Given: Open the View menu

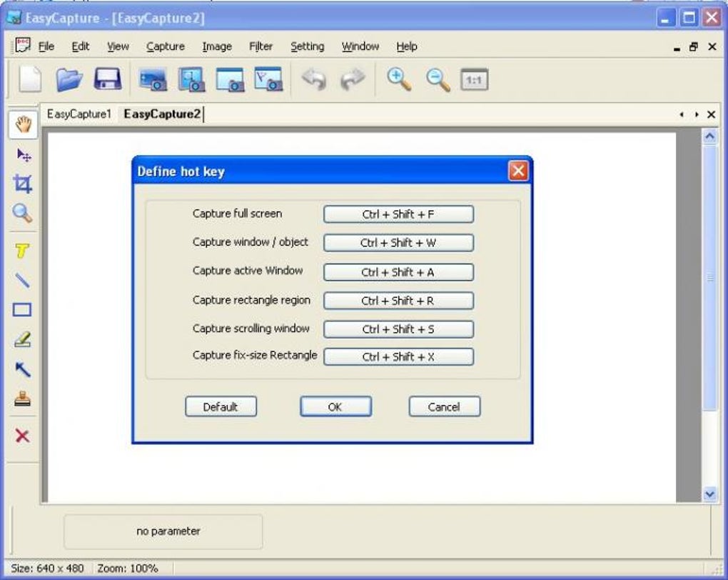Looking at the screenshot, I should tap(118, 46).
